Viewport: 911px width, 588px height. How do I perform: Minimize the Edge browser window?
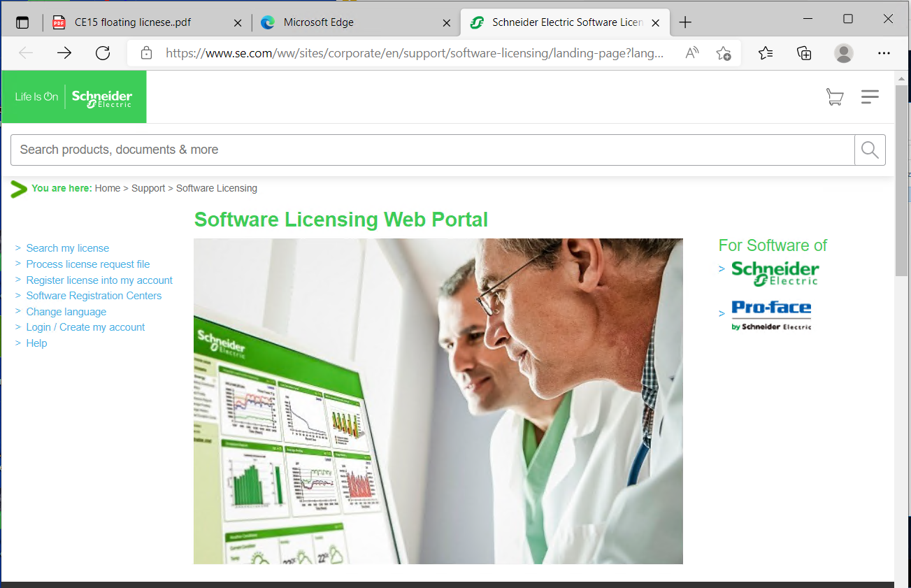808,20
